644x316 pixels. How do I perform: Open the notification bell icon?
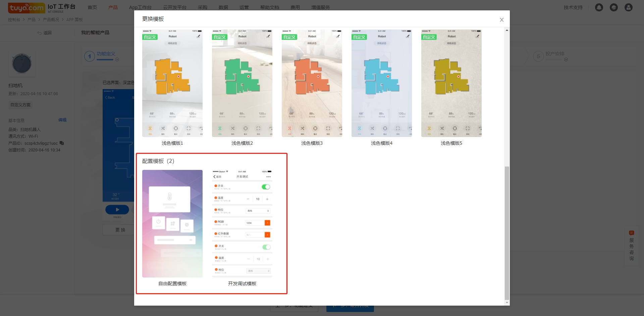[x=599, y=7]
